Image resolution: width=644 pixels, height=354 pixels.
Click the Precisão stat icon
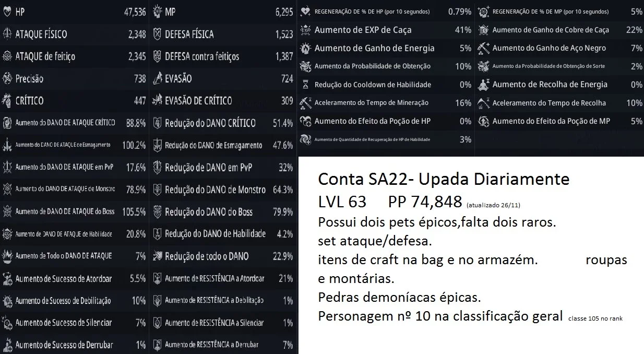[7, 78]
